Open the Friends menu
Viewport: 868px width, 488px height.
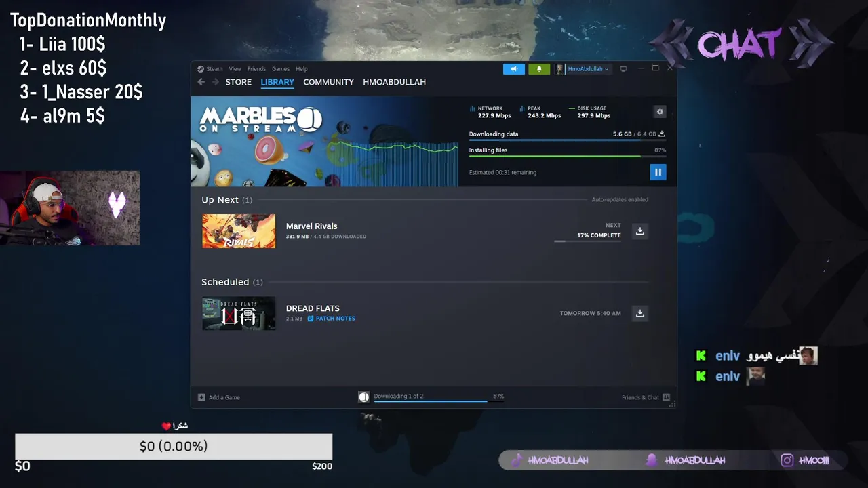coord(256,69)
